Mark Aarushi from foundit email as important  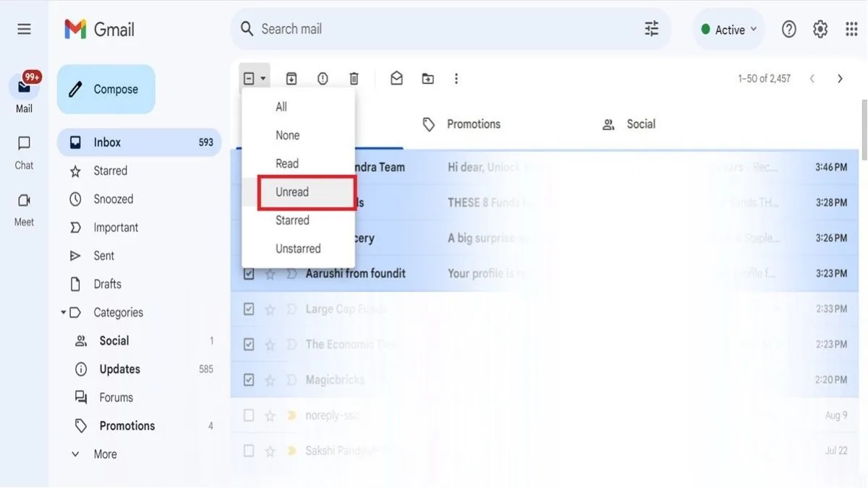292,274
